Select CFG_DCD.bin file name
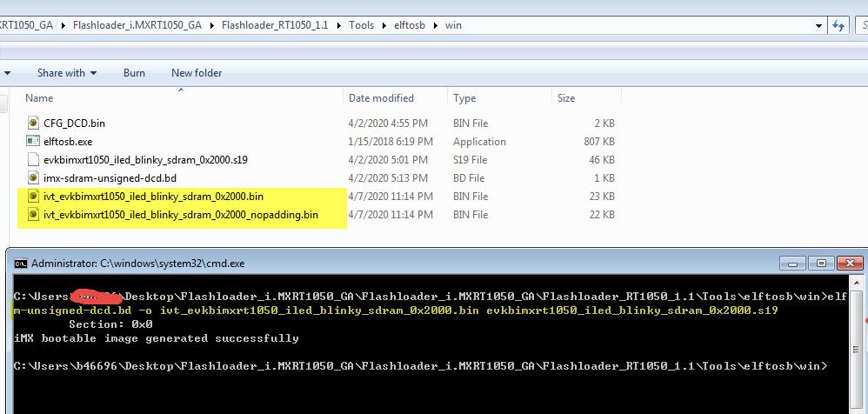This screenshot has height=414, width=868. (74, 123)
